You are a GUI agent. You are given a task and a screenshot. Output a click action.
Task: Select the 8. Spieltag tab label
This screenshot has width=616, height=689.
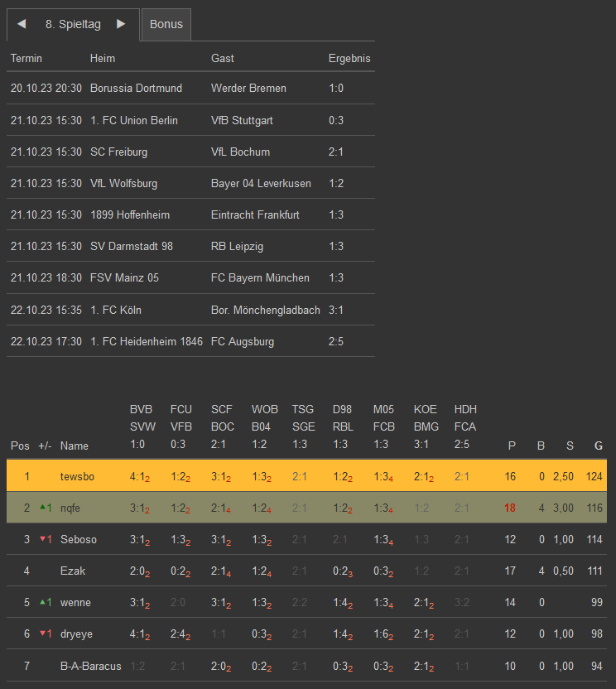73,25
